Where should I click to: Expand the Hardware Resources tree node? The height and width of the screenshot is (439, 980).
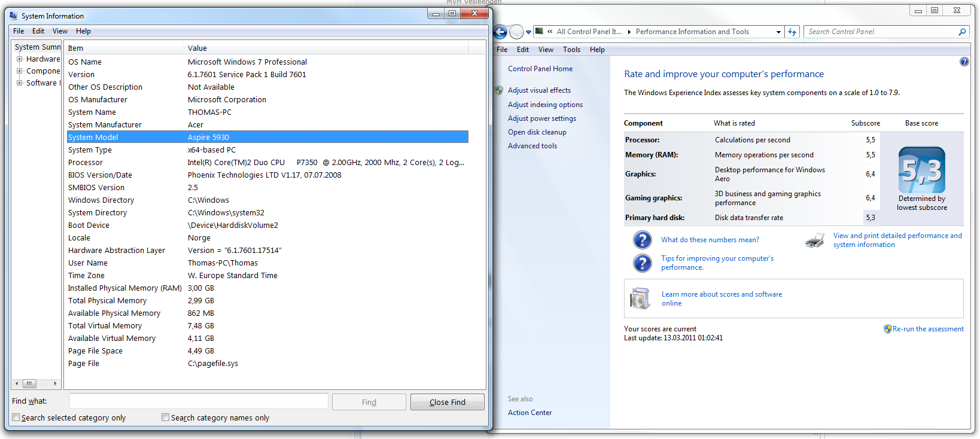[x=20, y=59]
